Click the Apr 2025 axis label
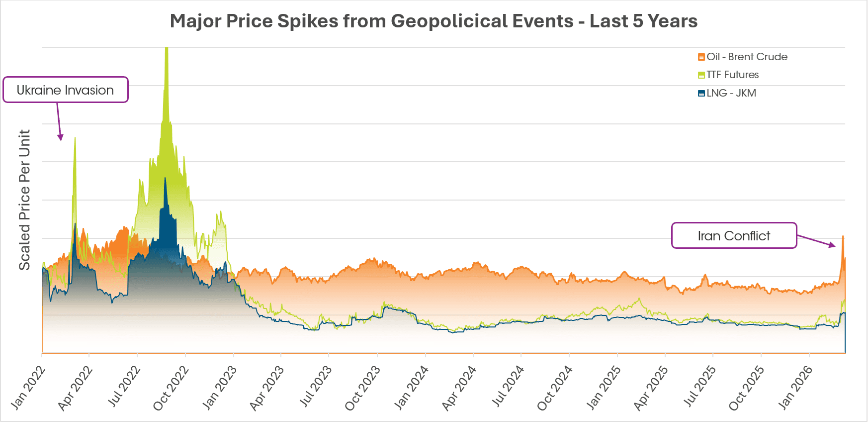Screen dimensions: 868x422 coord(651,389)
